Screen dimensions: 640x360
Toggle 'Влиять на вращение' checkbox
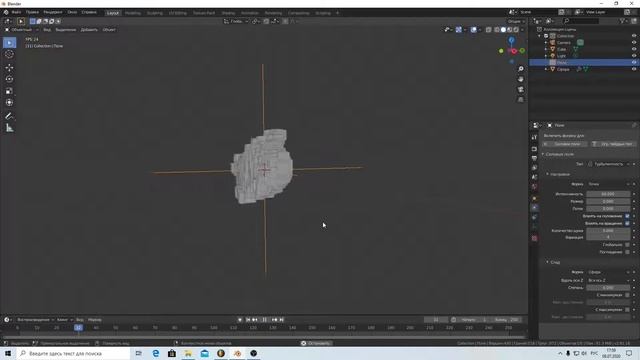[x=627, y=223]
